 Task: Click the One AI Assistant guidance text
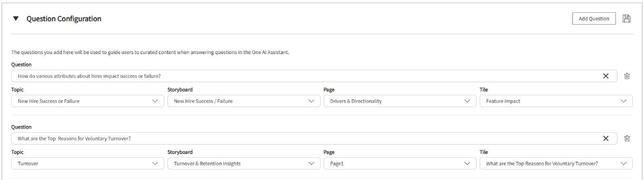[150, 52]
